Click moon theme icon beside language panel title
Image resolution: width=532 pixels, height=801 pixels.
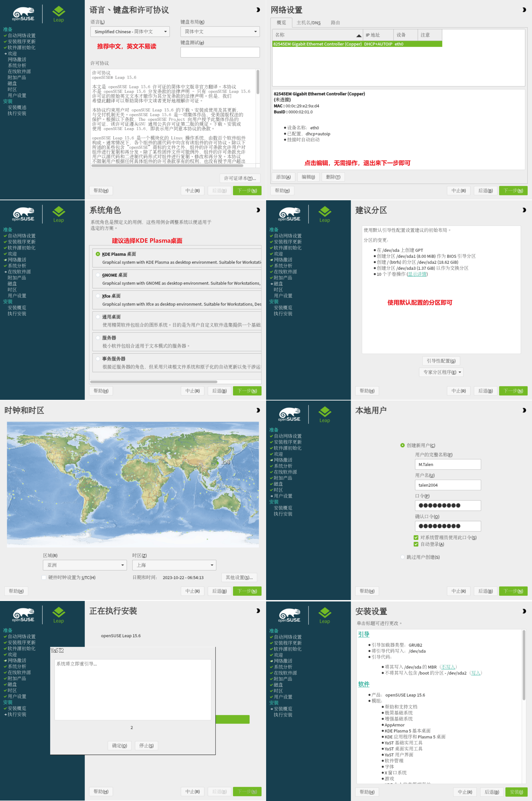click(258, 10)
